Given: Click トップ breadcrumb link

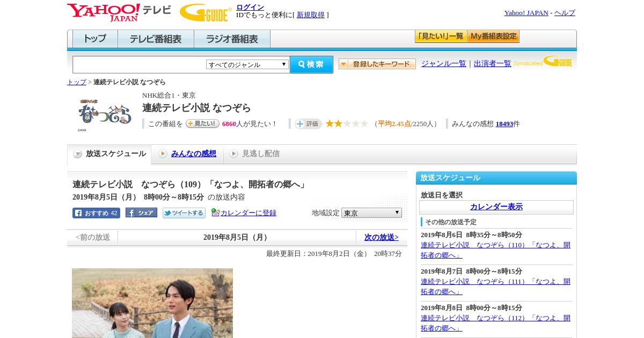Looking at the screenshot, I should (77, 82).
